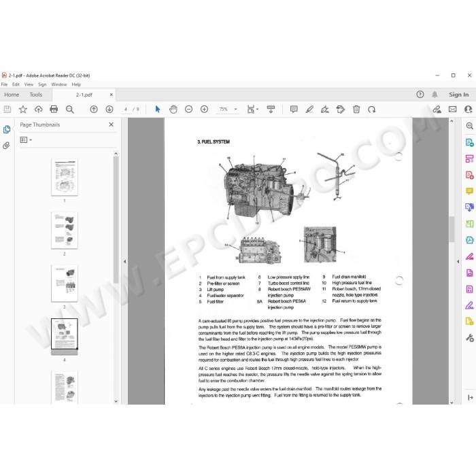This screenshot has height=476, width=476.
Task: Expand the right tools pane
Action: (x=471, y=397)
